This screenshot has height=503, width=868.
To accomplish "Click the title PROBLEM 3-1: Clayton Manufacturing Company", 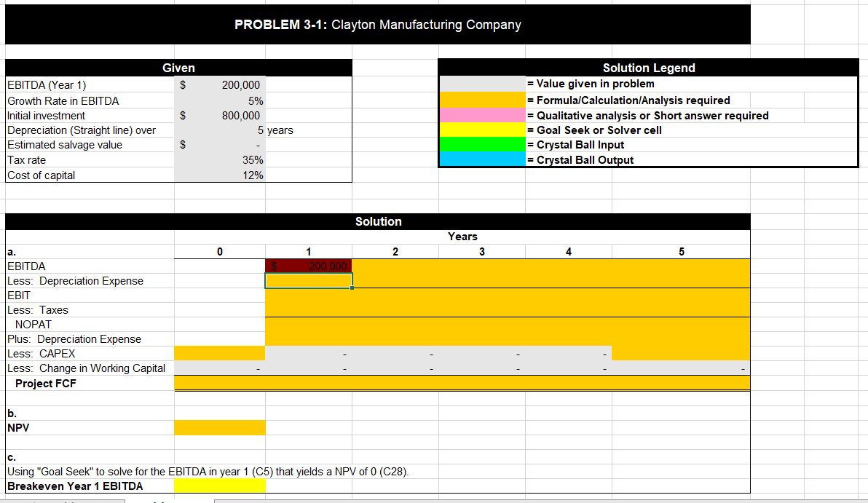I will click(x=377, y=24).
